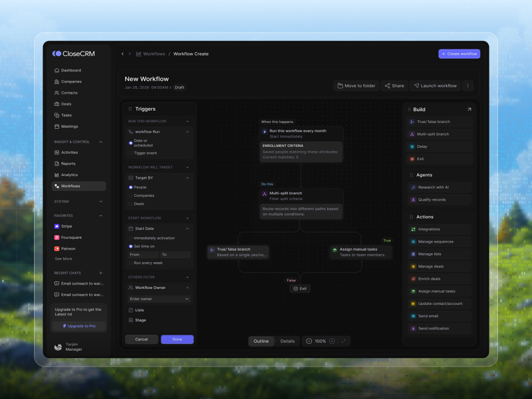Collapse Run This Workflow section
The height and width of the screenshot is (399, 532).
click(x=187, y=121)
